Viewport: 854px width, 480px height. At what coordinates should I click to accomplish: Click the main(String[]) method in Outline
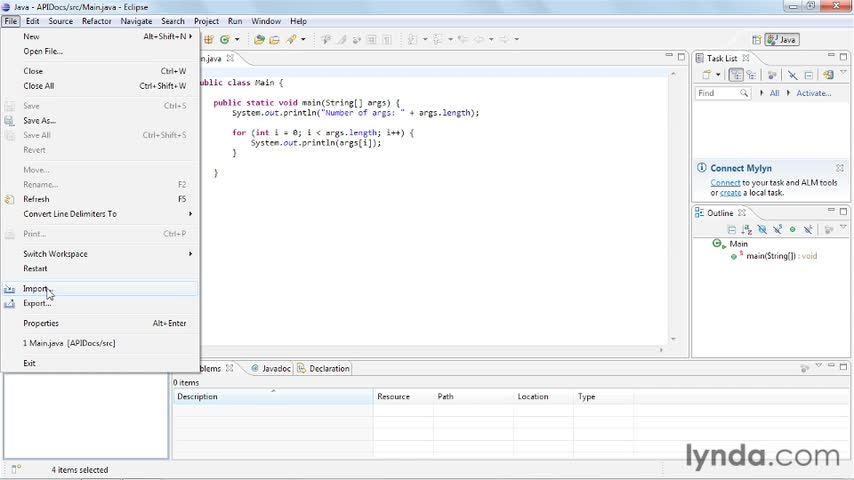pyautogui.click(x=770, y=256)
